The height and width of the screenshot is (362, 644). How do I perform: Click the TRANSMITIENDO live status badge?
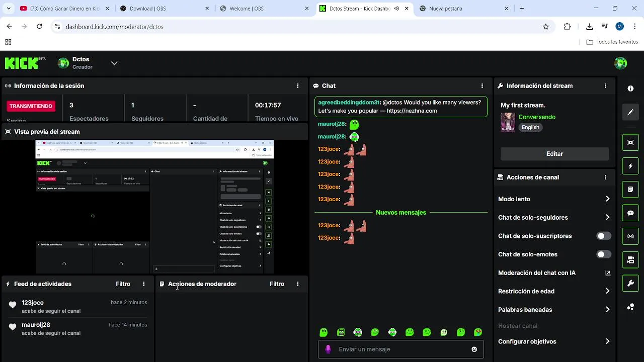point(31,106)
